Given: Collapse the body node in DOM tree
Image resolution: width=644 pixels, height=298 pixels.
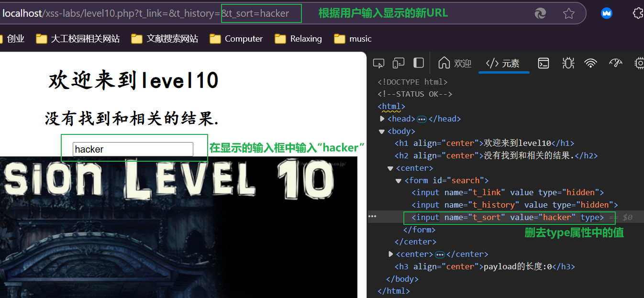Looking at the screenshot, I should point(382,131).
